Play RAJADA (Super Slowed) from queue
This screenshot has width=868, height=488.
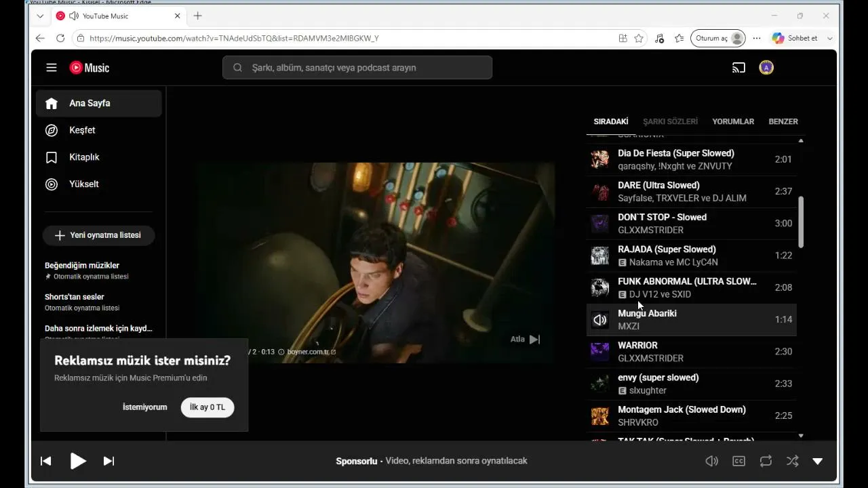[x=692, y=256]
